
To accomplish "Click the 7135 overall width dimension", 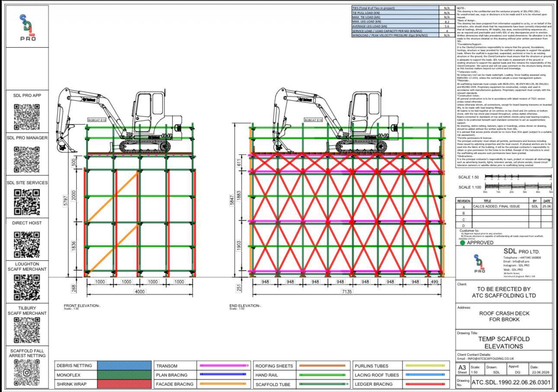I will [347, 291].
